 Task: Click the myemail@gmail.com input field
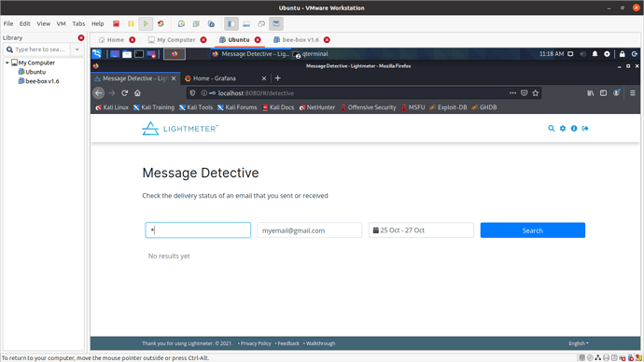pos(310,230)
